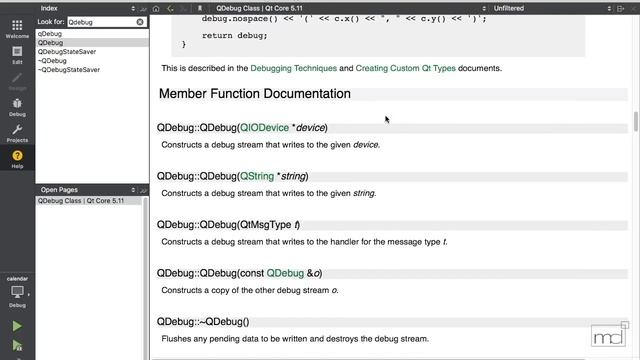Select the highlighted QDebug index entry

[x=92, y=43]
